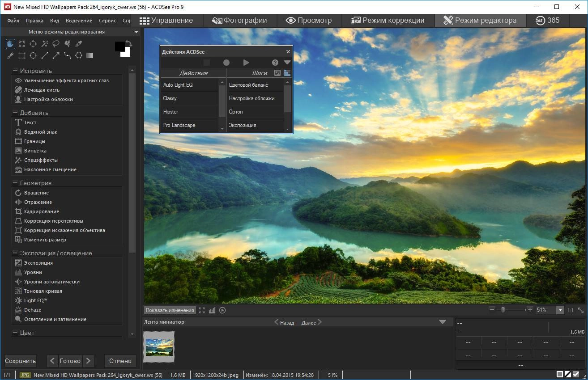Select the Polygon drawing tool
The width and height of the screenshot is (588, 380).
point(79,55)
